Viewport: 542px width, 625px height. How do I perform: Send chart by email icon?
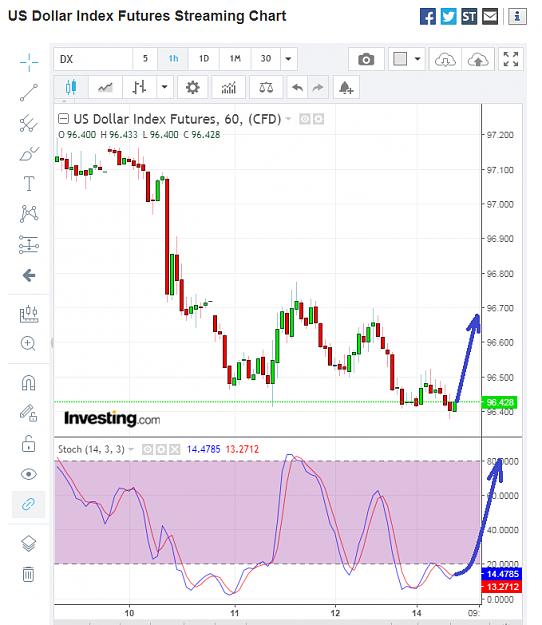(490, 17)
